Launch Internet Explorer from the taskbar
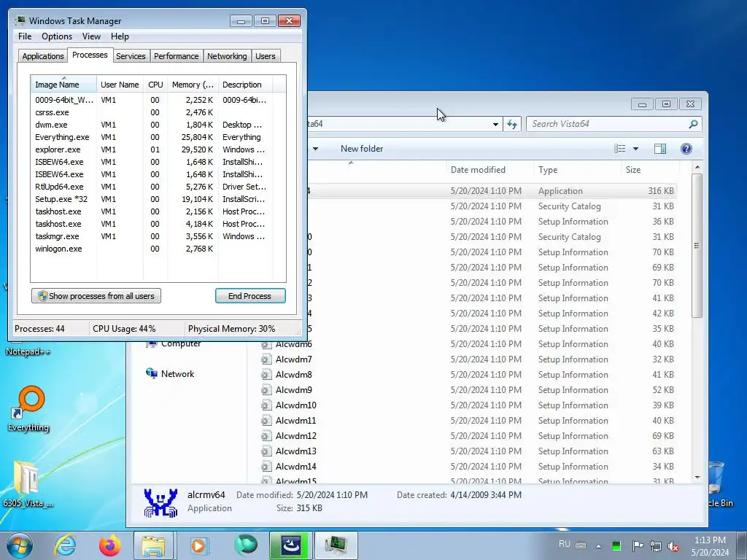Viewport: 747px width, 560px height. coord(65,545)
